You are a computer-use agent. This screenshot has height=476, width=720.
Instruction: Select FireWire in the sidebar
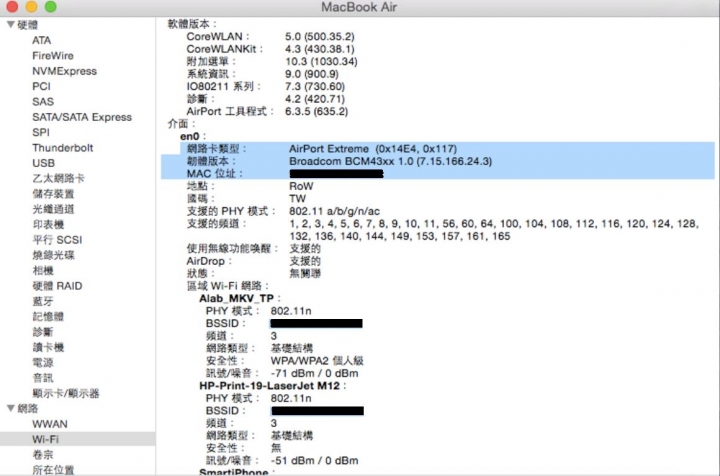point(53,56)
